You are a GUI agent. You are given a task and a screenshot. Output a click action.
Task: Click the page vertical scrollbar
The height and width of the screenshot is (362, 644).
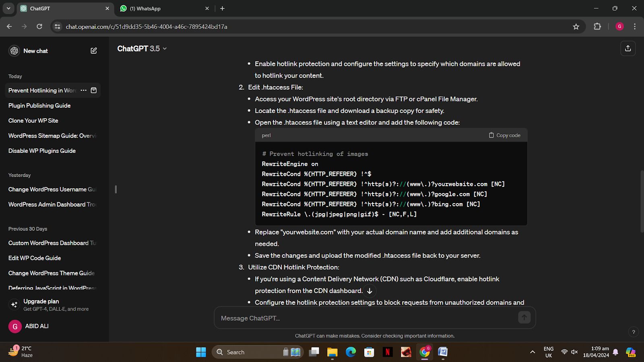[x=641, y=201]
